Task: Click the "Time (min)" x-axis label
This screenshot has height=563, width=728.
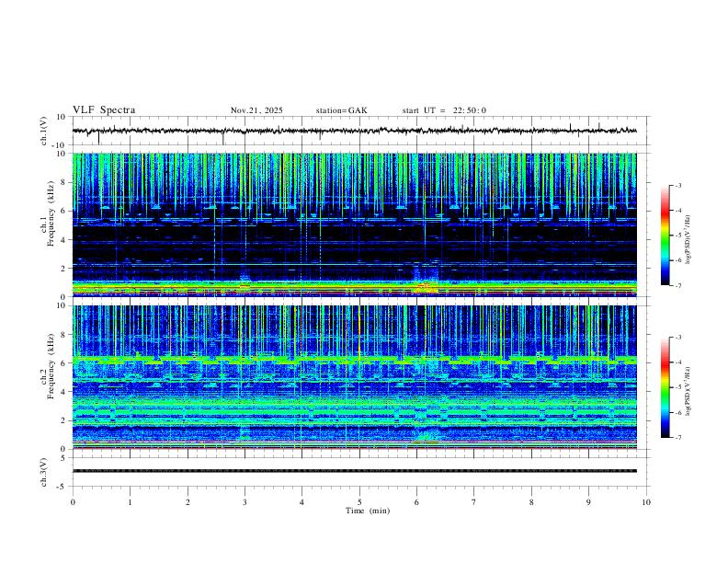Action: coord(368,511)
